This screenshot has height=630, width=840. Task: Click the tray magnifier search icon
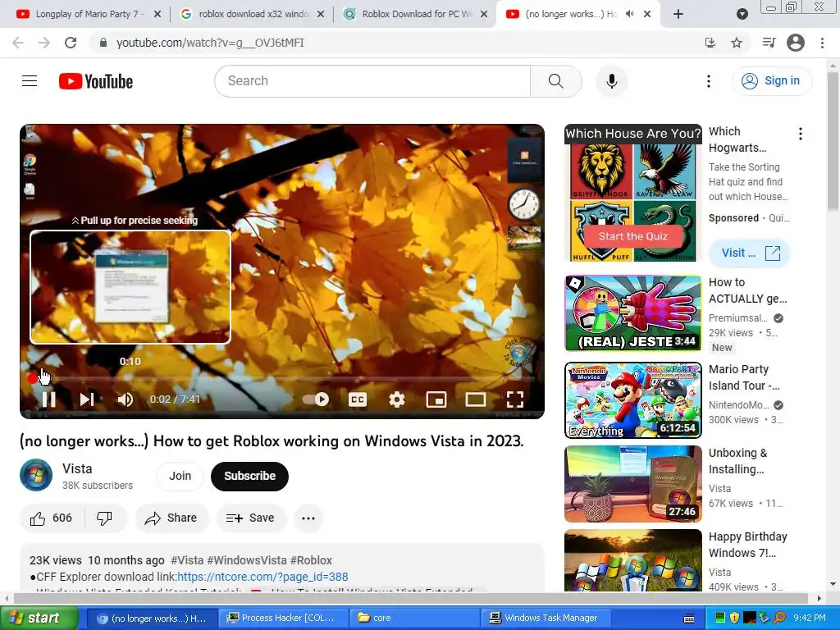[779, 619]
